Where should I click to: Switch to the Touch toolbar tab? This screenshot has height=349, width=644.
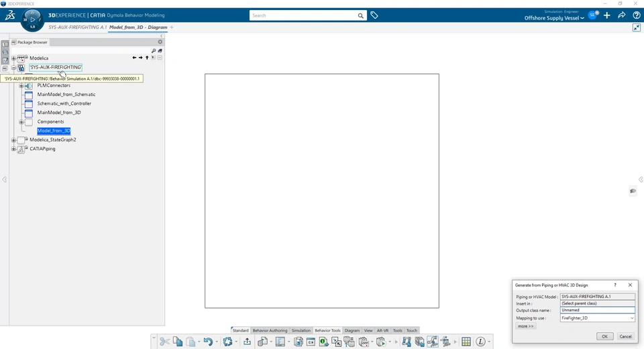tap(411, 330)
